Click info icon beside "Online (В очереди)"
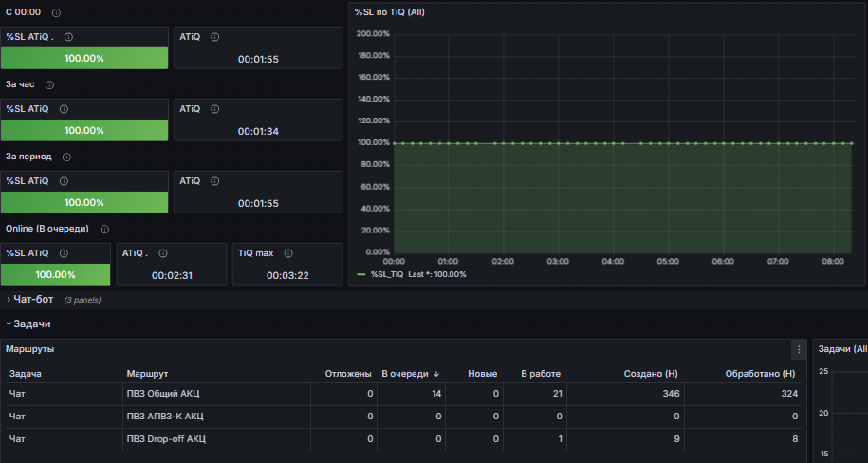This screenshot has width=868, height=463. (104, 229)
